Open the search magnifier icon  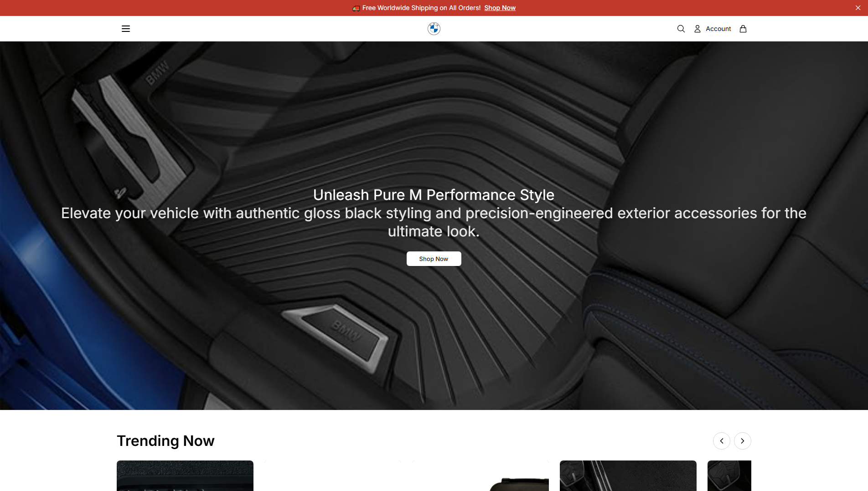[681, 29]
